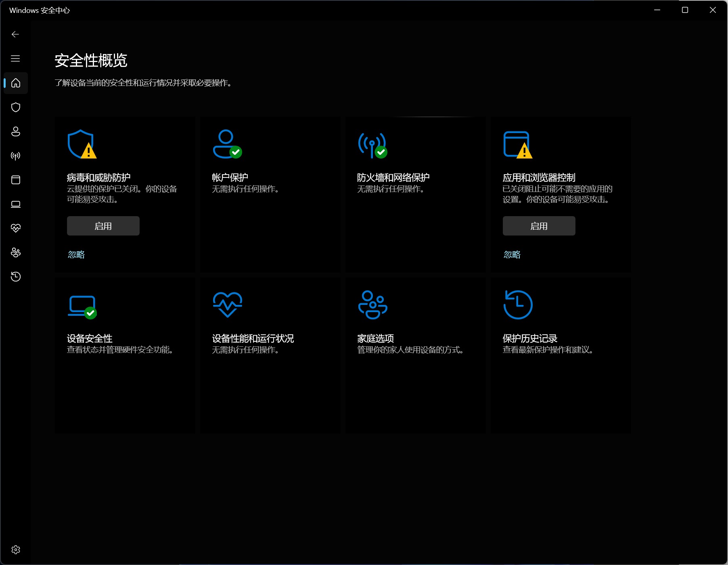Select the family options sidebar icon
Image resolution: width=728 pixels, height=565 pixels.
click(x=15, y=252)
